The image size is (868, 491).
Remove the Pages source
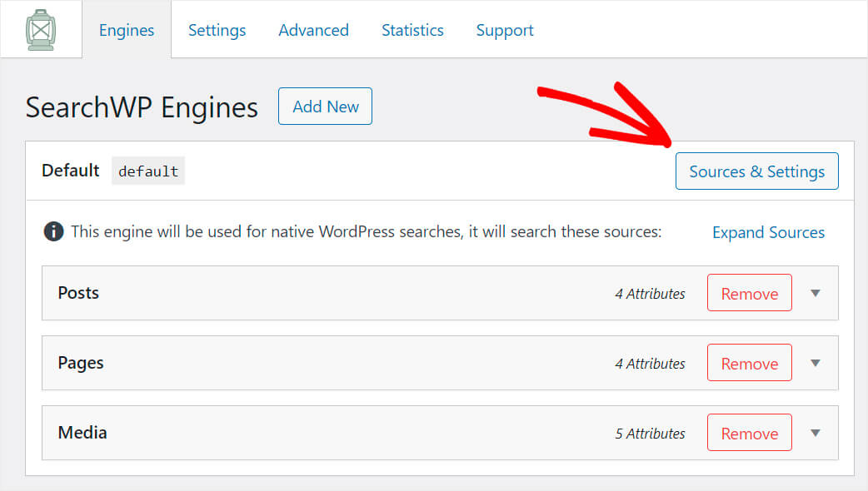[x=750, y=364]
